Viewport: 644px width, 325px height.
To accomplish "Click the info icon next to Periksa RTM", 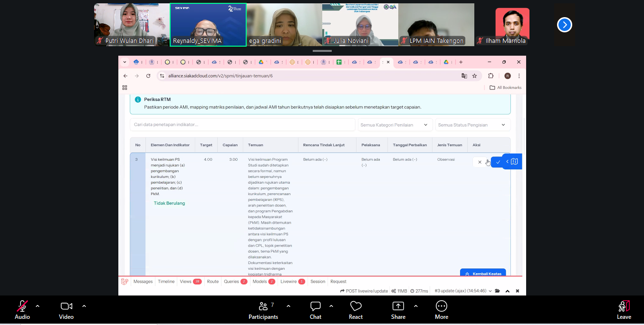I will point(138,99).
